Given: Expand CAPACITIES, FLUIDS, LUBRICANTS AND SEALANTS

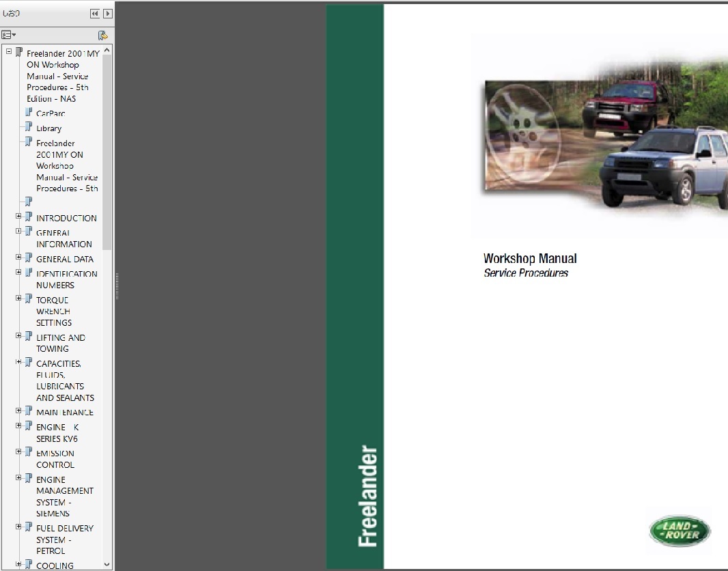Looking at the screenshot, I should point(18,361).
